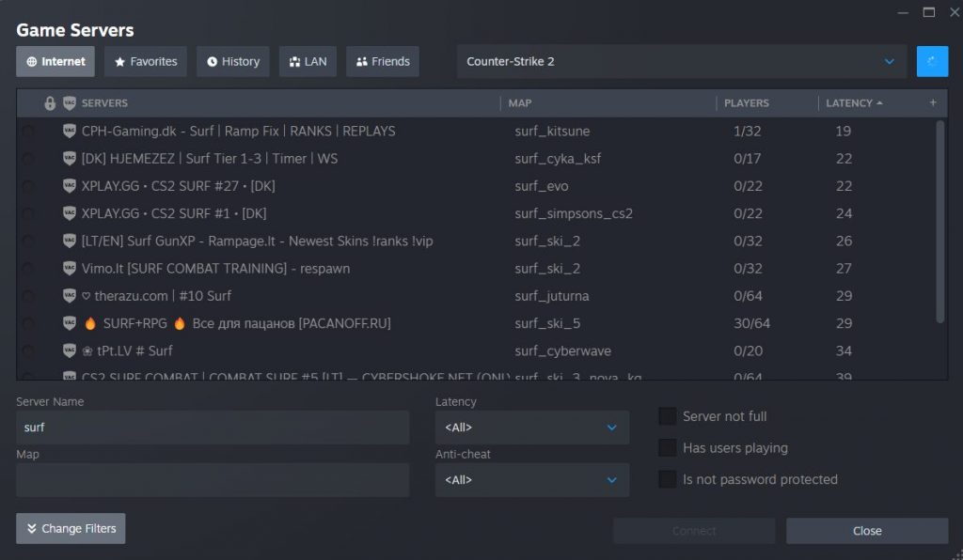Enable the Server not full checkbox
Viewport: 963px width, 560px height.
coord(668,416)
